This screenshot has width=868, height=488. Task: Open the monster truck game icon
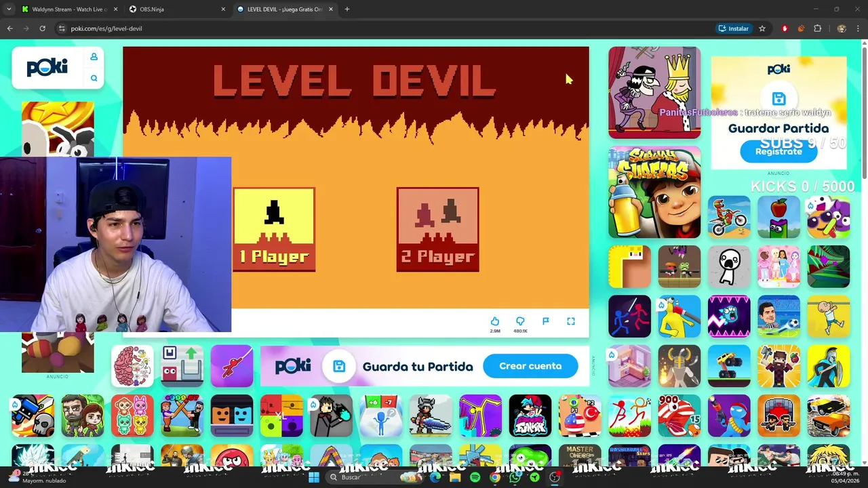(x=729, y=366)
